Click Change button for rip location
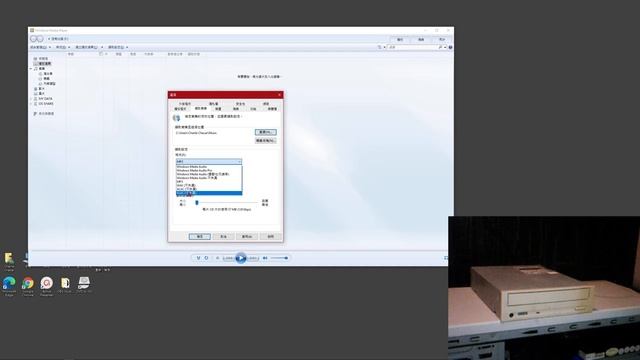The height and width of the screenshot is (360, 640). [265, 132]
